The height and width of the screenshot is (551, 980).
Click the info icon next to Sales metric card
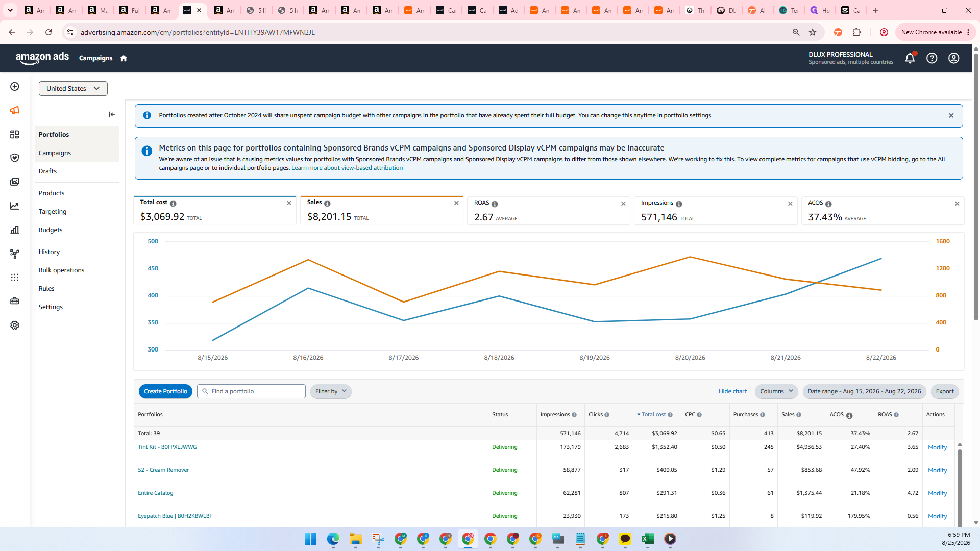coord(327,204)
